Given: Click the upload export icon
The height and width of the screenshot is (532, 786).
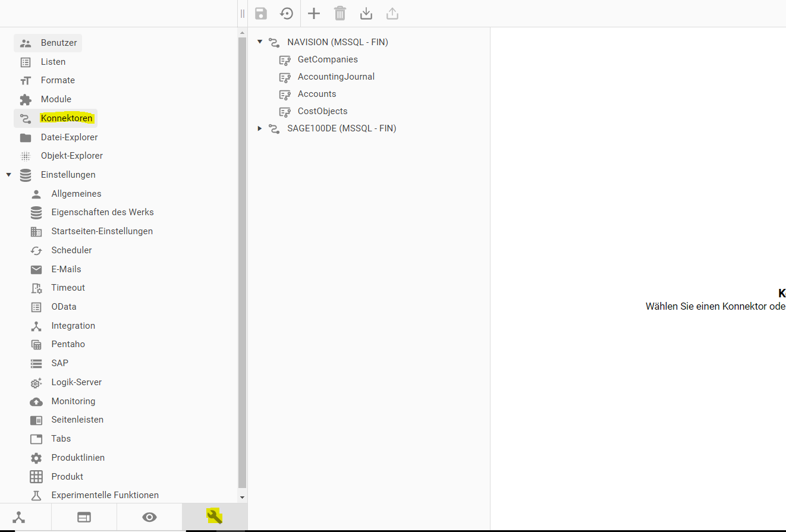Looking at the screenshot, I should tap(392, 14).
